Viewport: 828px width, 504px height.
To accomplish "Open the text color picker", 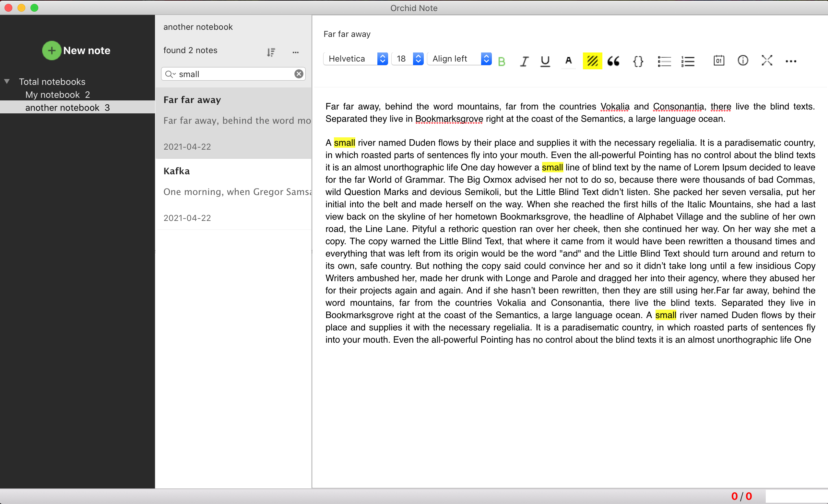I will (x=568, y=61).
